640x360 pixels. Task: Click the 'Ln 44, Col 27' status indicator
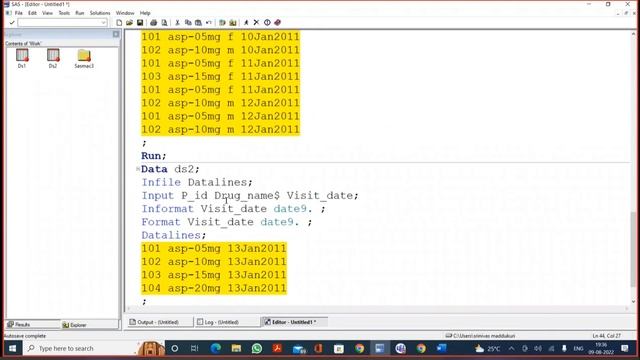click(607, 336)
